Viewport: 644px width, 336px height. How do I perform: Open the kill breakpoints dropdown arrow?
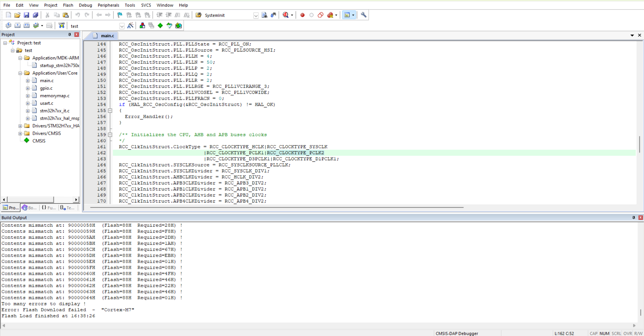[x=336, y=15]
